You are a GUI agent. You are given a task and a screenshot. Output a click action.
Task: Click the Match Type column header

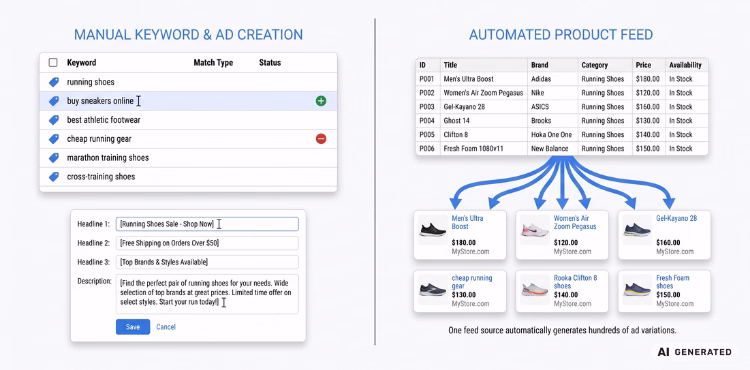(213, 63)
